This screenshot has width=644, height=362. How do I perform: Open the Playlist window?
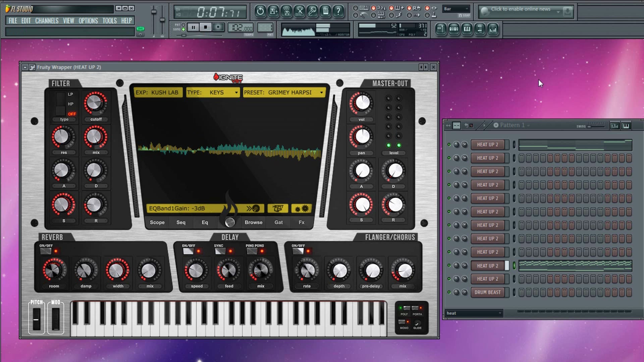tap(441, 29)
